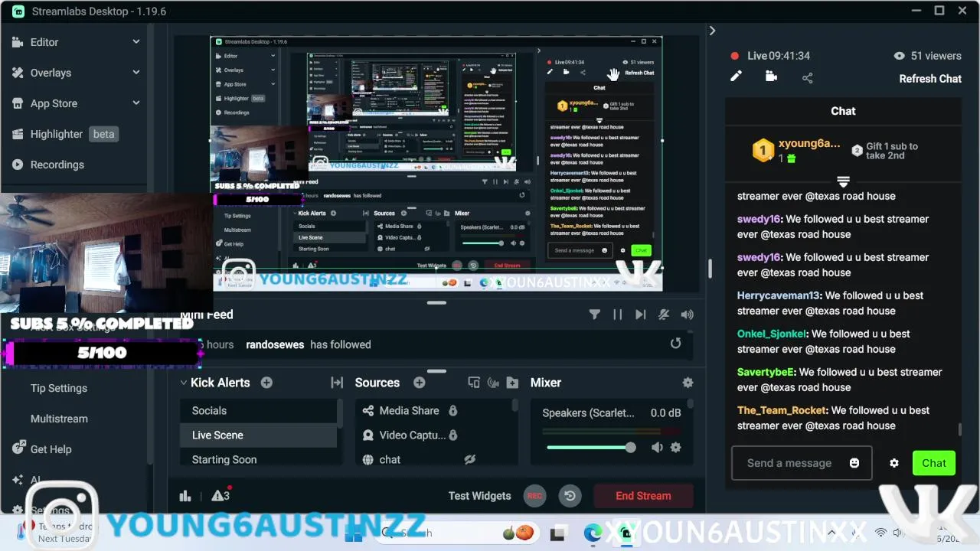This screenshot has width=980, height=551.
Task: Add a source folder
Action: click(512, 383)
